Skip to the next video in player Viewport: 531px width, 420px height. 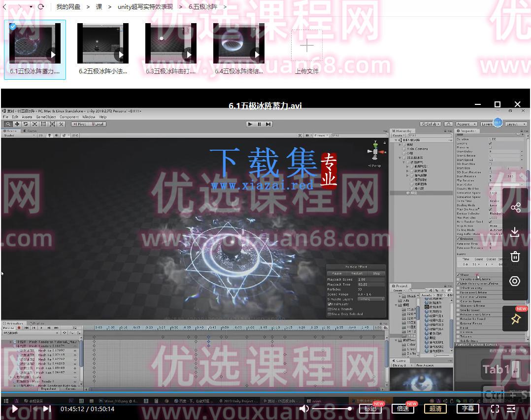pos(47,409)
